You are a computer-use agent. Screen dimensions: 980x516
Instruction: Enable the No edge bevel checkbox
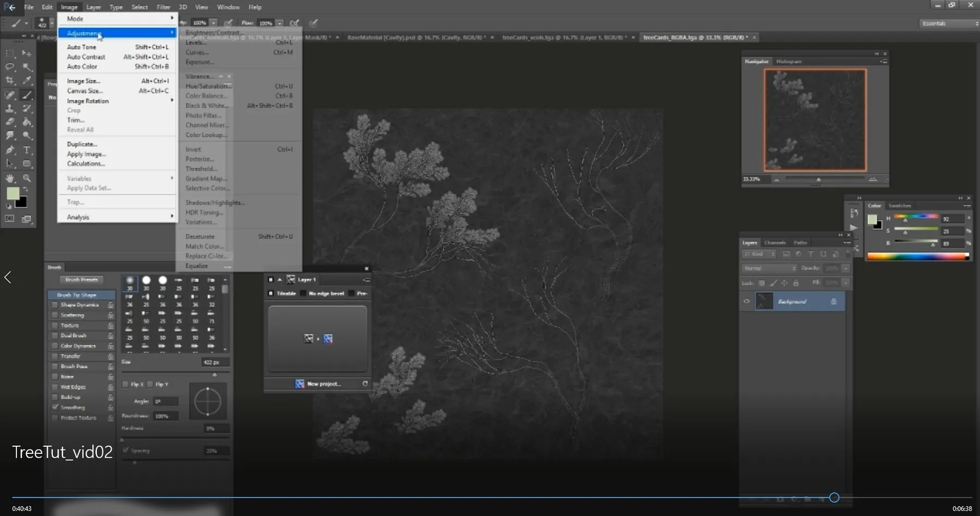coord(303,293)
